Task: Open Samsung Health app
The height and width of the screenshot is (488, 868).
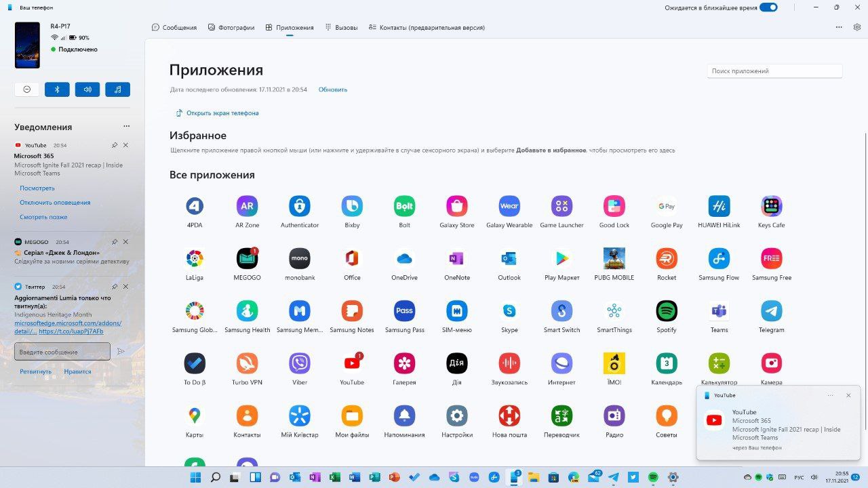Action: point(247,311)
